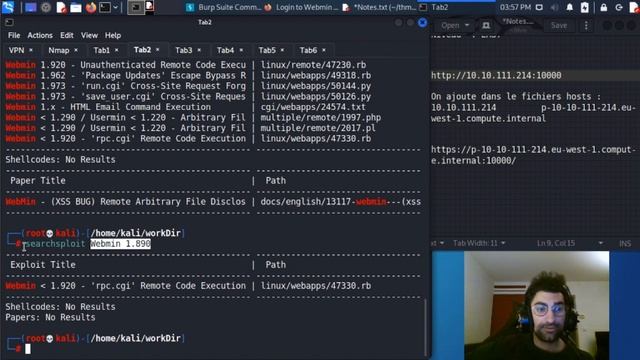Click the lock screen icon
The width and height of the screenshot is (640, 360).
(604, 7)
